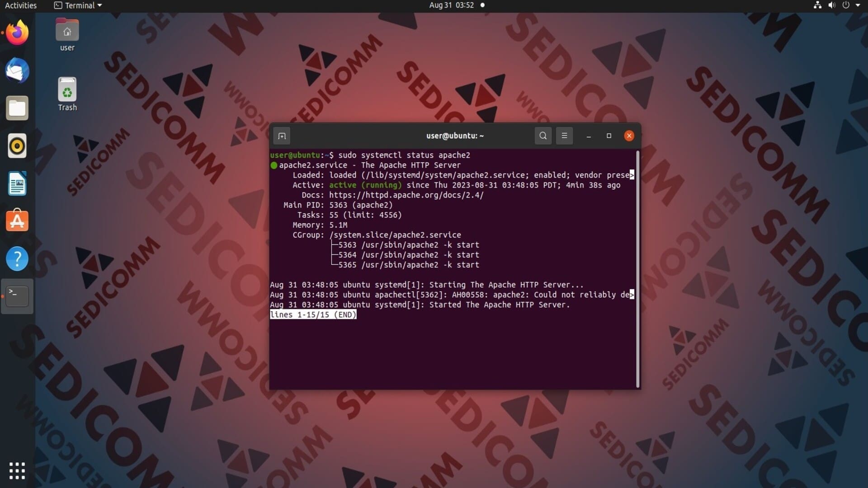Minimize the terminal window
The height and width of the screenshot is (488, 868).
589,136
